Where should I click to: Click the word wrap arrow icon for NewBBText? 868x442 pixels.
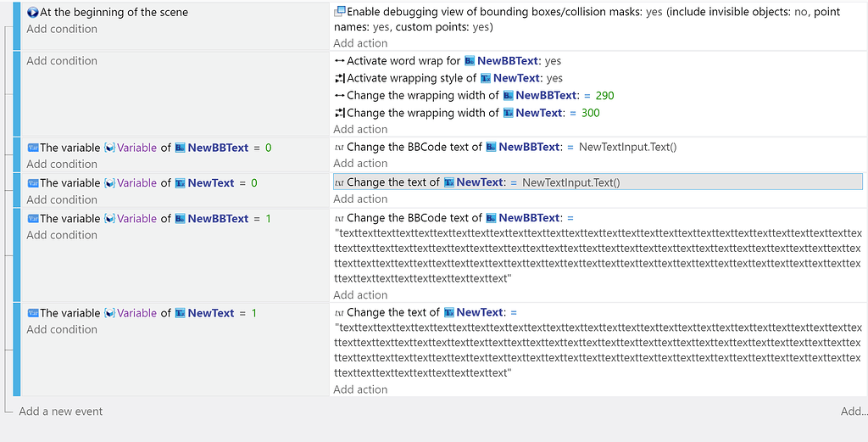pyautogui.click(x=340, y=61)
